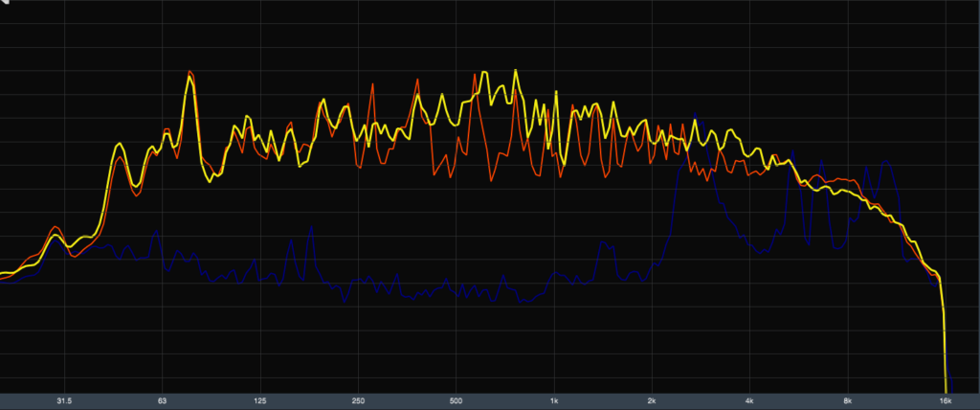This screenshot has height=410, width=980.
Task: Click the blue curve's peak right of 2k
Action: click(698, 119)
